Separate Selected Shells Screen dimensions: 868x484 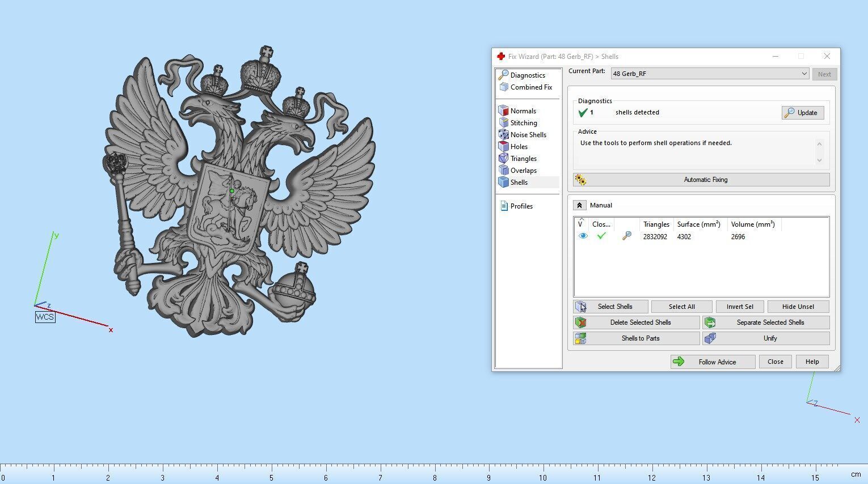tap(766, 322)
